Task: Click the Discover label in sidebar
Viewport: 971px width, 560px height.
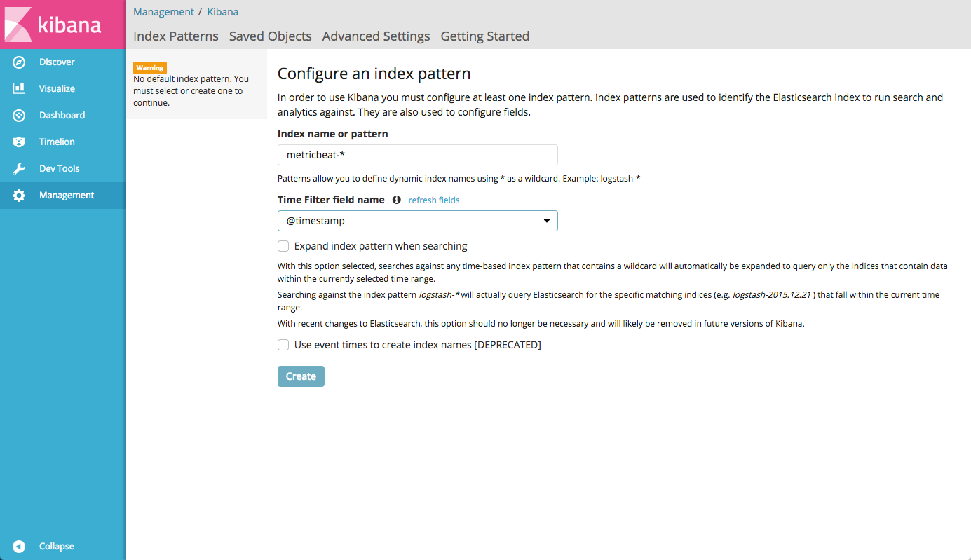Action: 57,62
